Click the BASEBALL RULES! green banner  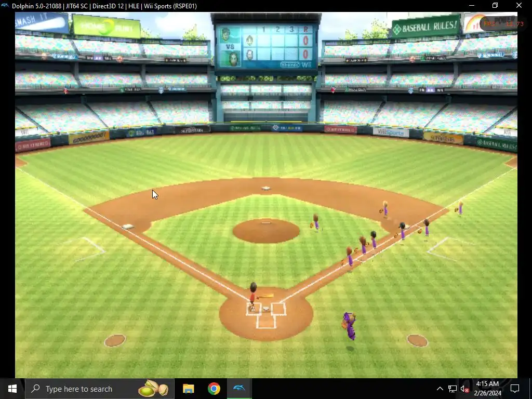pos(426,26)
